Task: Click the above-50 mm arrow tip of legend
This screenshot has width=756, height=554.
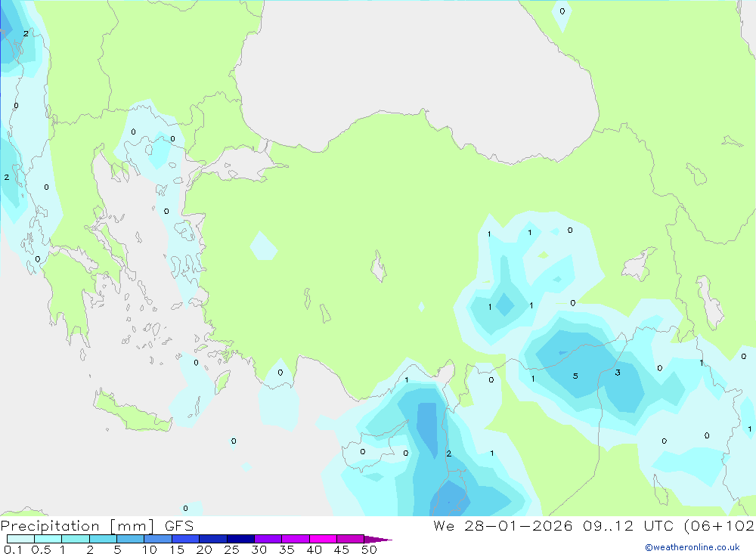Action: [x=378, y=539]
